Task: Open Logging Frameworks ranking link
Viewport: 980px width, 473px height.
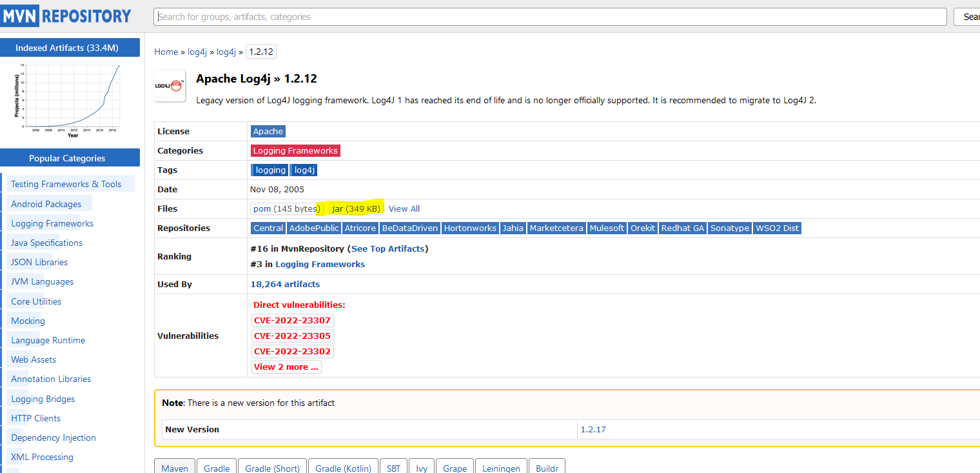Action: [x=320, y=264]
